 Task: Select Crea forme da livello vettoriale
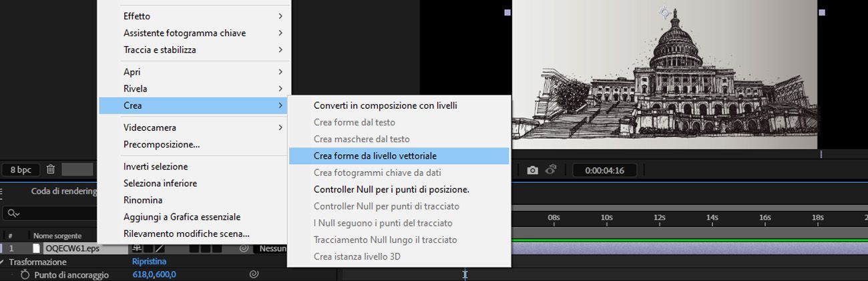pyautogui.click(x=399, y=156)
